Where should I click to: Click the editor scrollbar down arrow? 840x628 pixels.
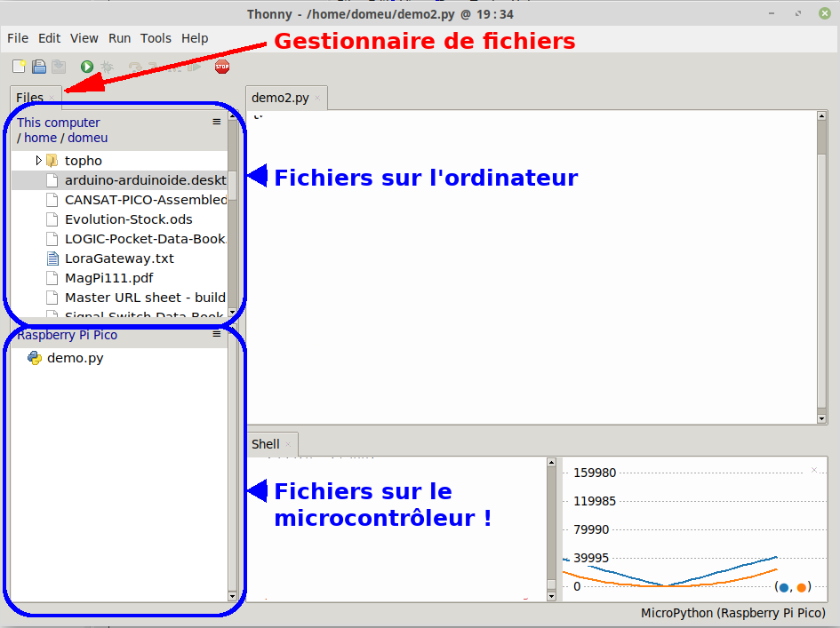pyautogui.click(x=822, y=418)
